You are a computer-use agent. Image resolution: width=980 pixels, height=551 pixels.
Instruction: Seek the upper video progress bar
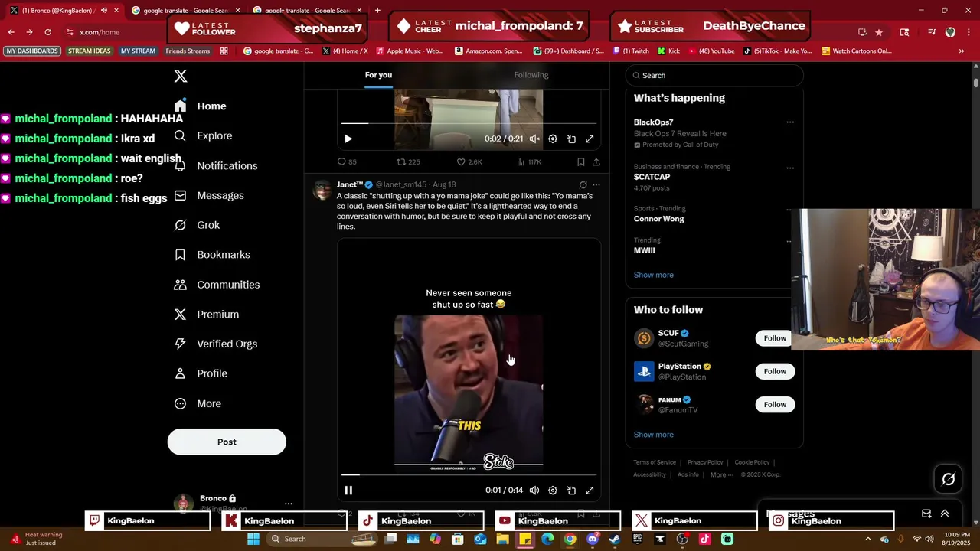[469, 122]
